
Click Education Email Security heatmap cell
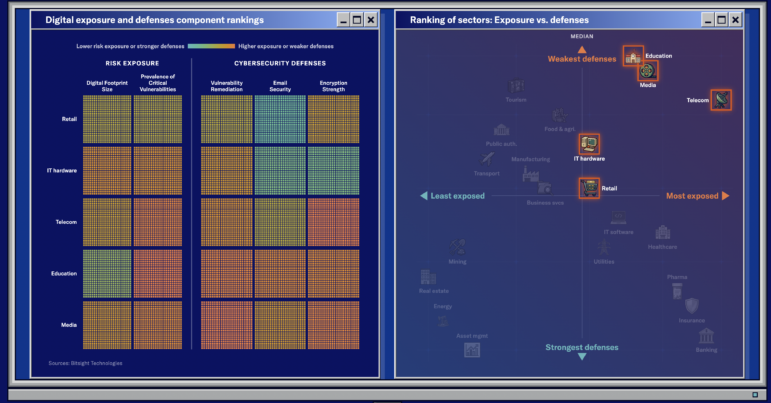coord(280,274)
